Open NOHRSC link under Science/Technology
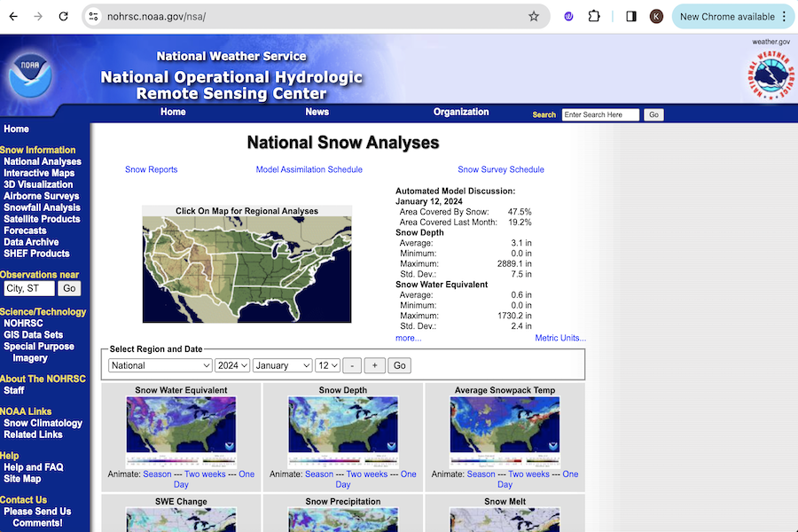798x532 pixels. click(23, 324)
